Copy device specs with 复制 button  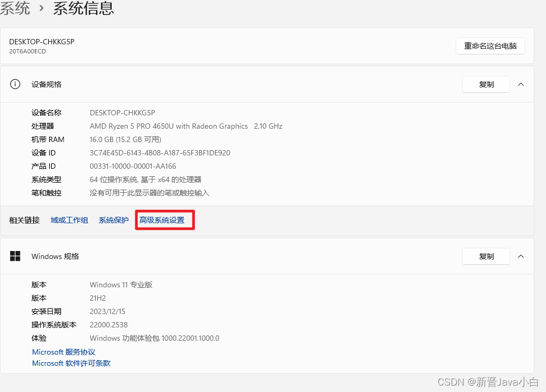[486, 84]
